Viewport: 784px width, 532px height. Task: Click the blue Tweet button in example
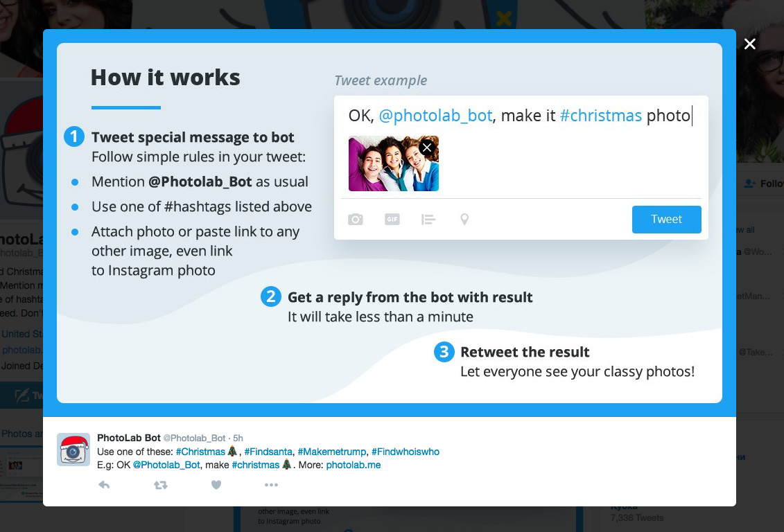pos(666,220)
